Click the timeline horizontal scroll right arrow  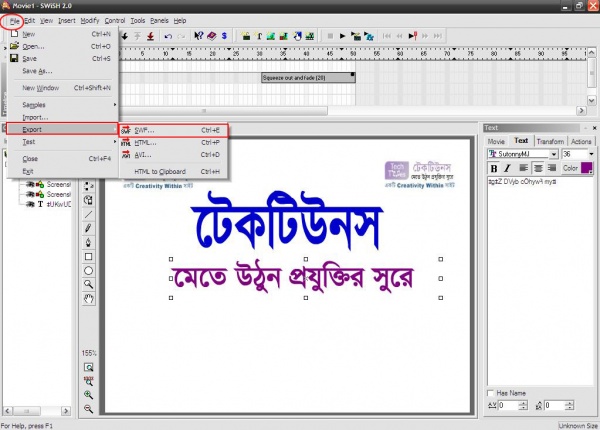pos(581,111)
